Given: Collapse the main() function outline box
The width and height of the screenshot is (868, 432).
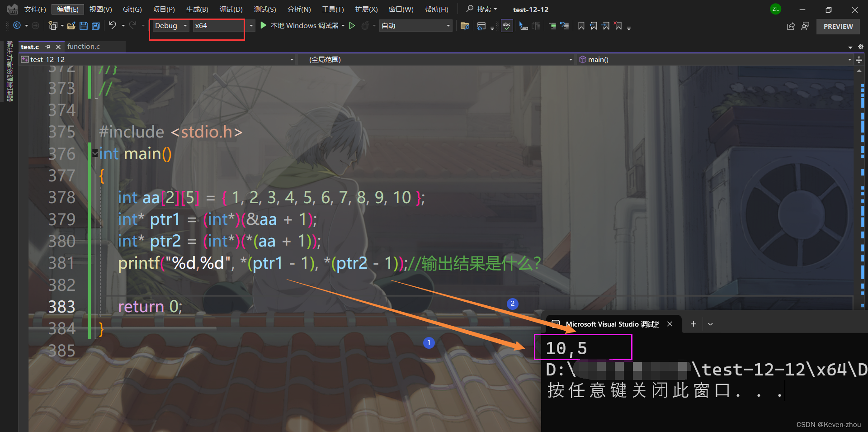Looking at the screenshot, I should (94, 153).
